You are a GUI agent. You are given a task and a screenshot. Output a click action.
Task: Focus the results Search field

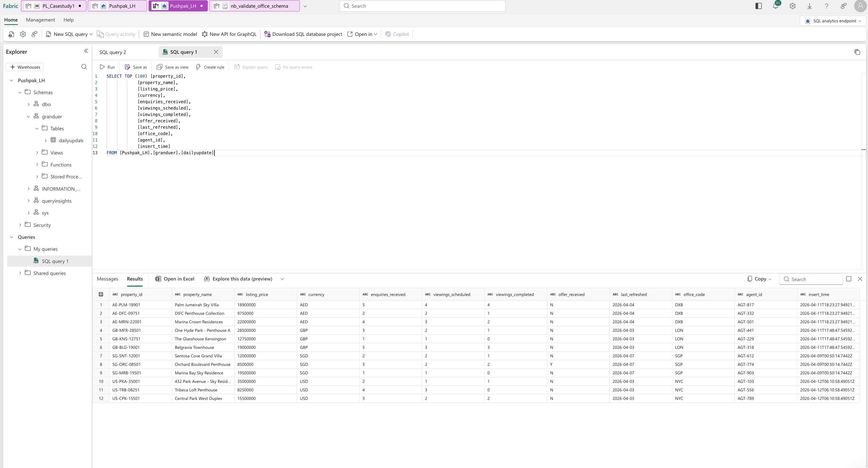click(811, 279)
